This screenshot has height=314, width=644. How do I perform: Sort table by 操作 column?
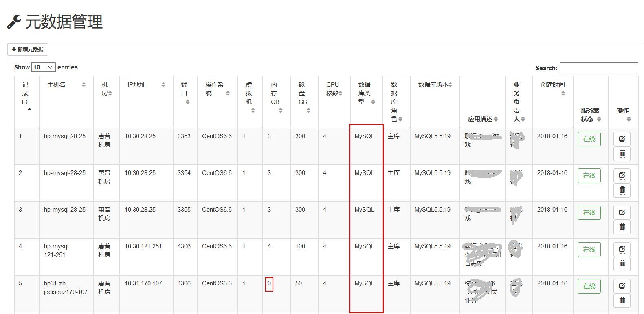click(x=623, y=102)
